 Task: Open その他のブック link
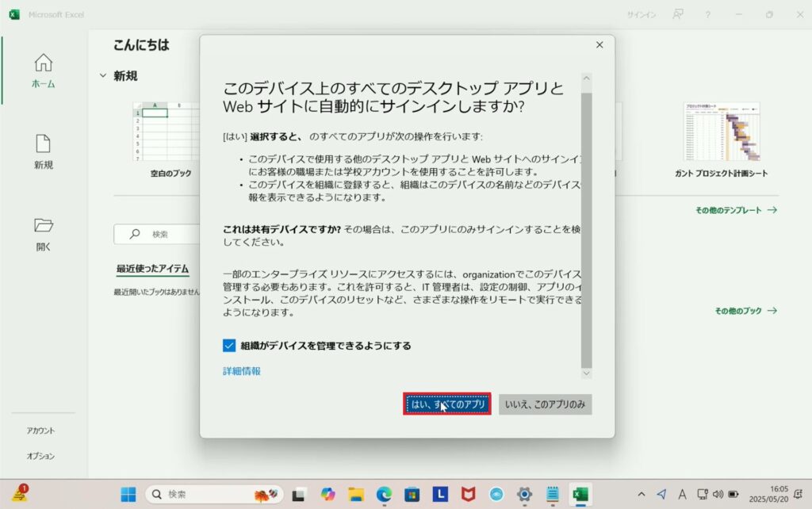point(745,311)
